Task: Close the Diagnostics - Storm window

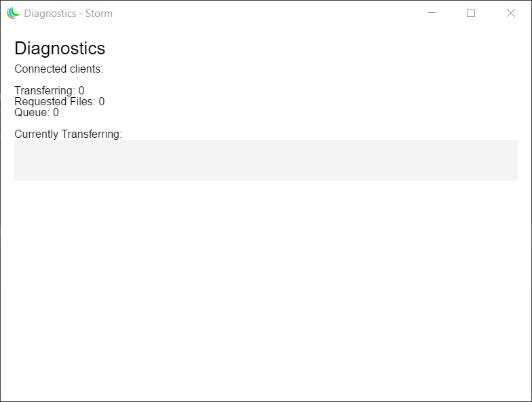Action: (x=510, y=13)
